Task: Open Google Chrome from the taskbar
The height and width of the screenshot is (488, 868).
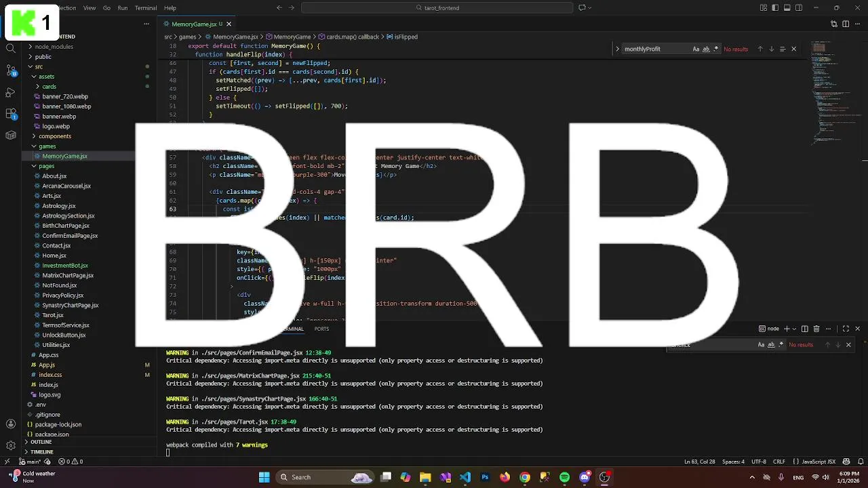Action: 525,477
